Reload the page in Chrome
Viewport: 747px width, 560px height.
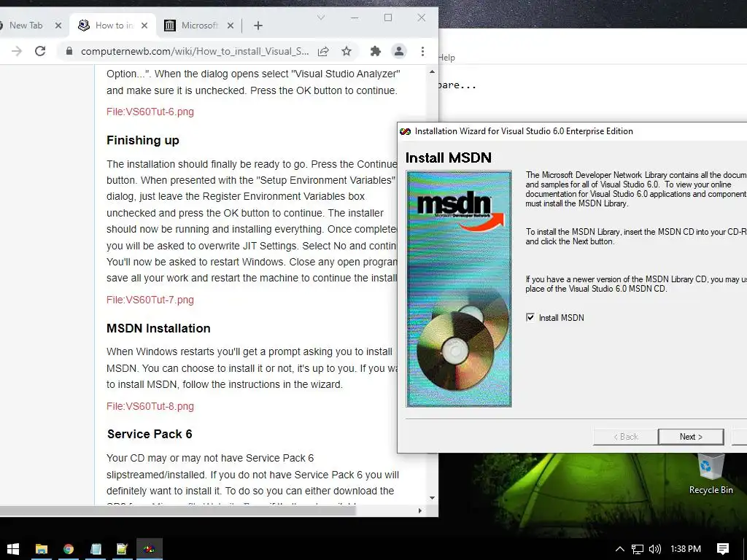click(x=40, y=51)
